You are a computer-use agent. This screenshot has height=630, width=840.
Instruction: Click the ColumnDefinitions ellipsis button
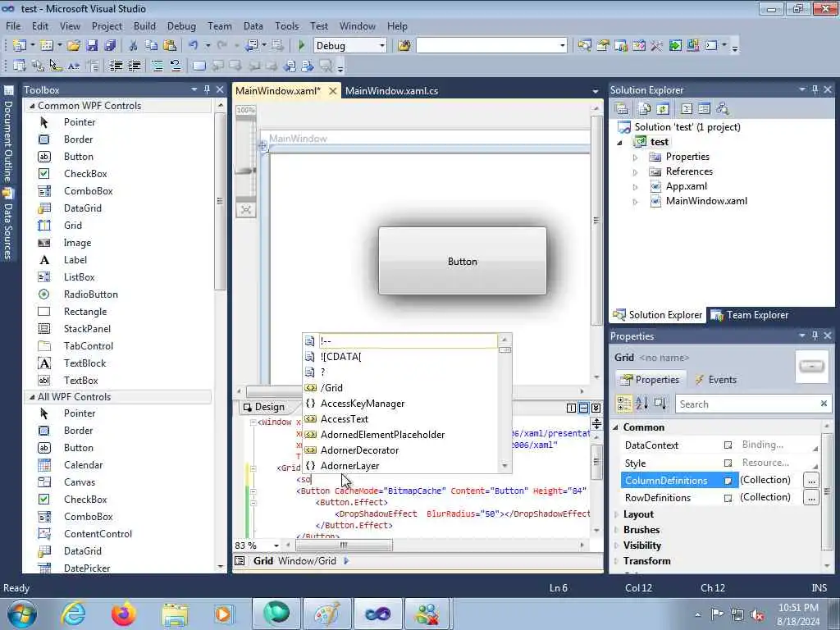[x=811, y=481]
